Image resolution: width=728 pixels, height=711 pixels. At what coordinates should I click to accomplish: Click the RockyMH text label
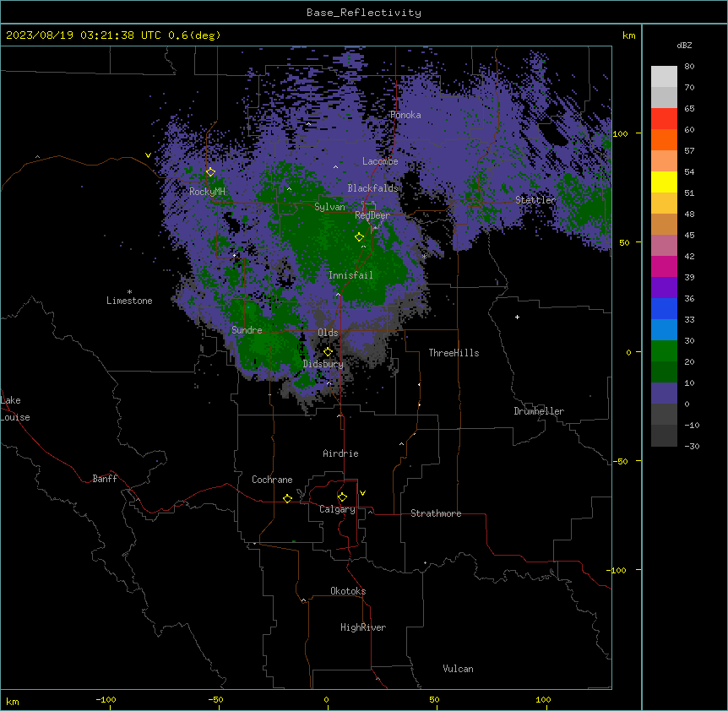(207, 192)
